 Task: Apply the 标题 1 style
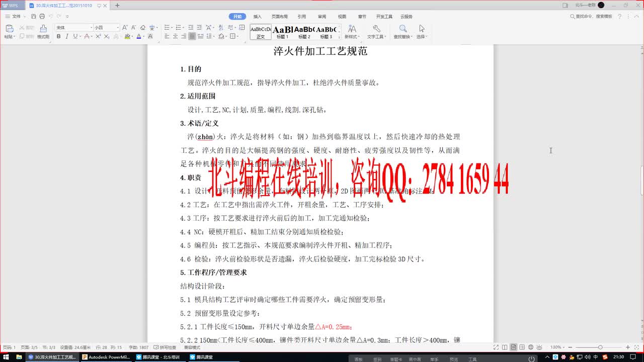tap(282, 32)
